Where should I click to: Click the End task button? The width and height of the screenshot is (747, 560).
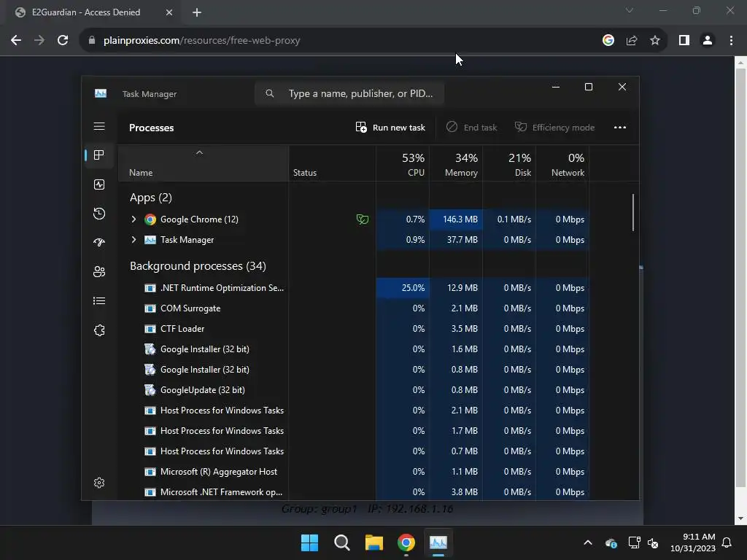tap(472, 128)
